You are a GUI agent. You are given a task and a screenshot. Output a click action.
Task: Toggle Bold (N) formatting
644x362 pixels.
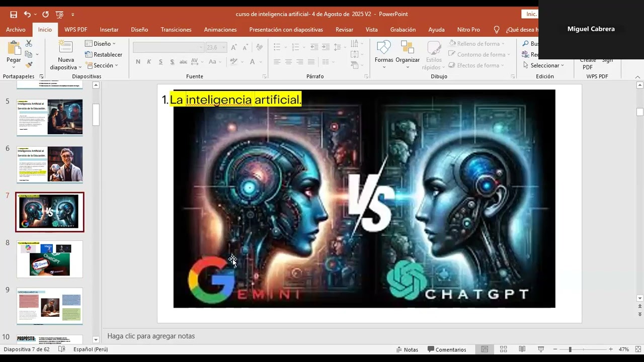coord(138,62)
